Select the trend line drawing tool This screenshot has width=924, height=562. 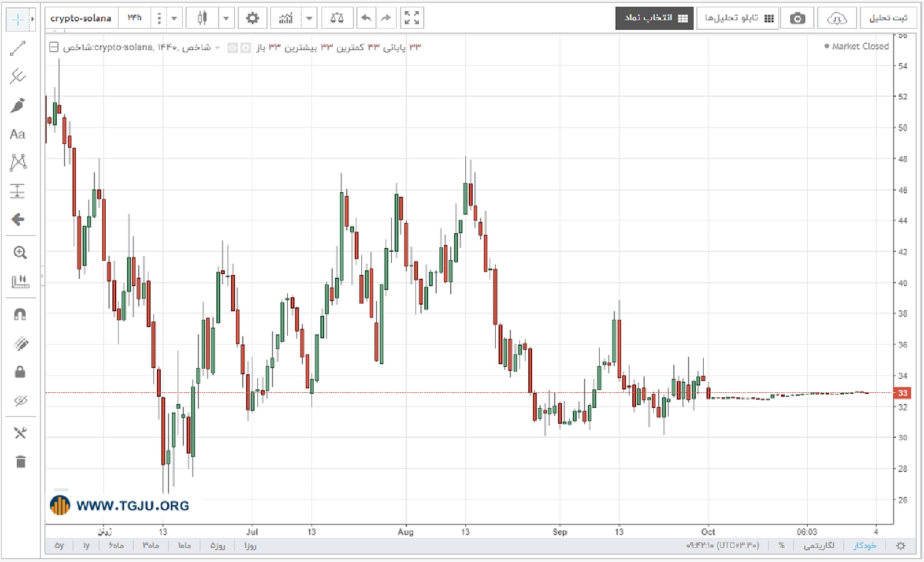[18, 48]
